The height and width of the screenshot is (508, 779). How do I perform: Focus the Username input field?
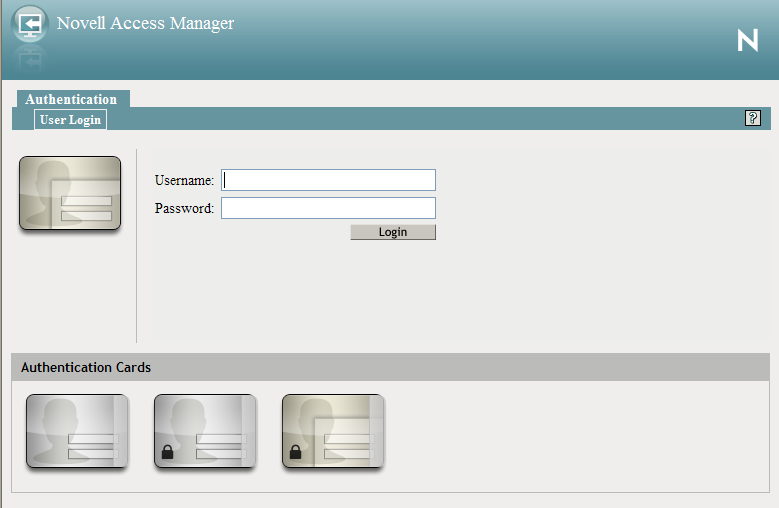[x=328, y=180]
